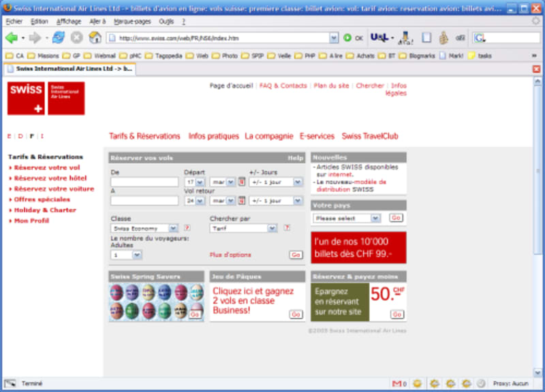This screenshot has height=392, width=545.
Task: Open the Blogmarks bookmarks folder
Action: click(417, 56)
